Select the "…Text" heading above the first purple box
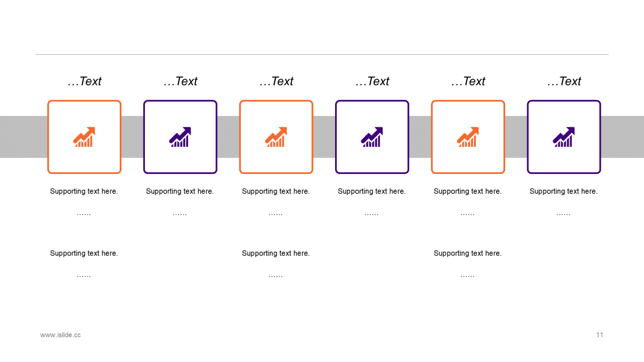 pos(180,81)
